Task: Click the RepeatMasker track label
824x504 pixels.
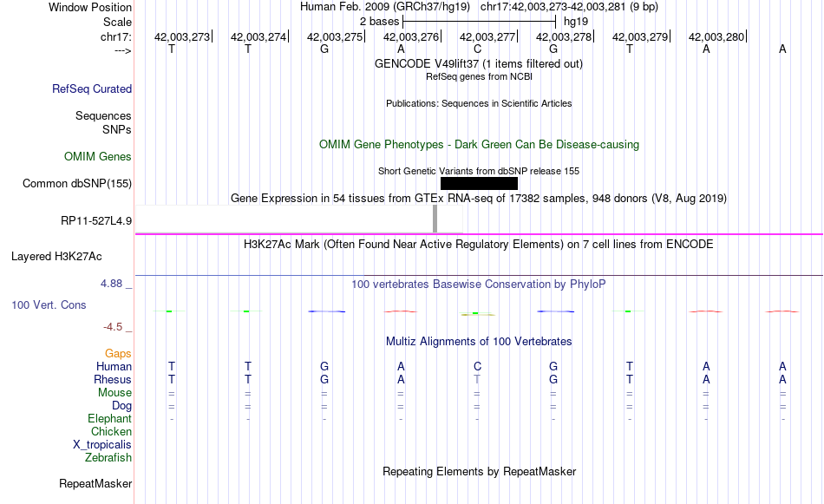Action: tap(95, 483)
